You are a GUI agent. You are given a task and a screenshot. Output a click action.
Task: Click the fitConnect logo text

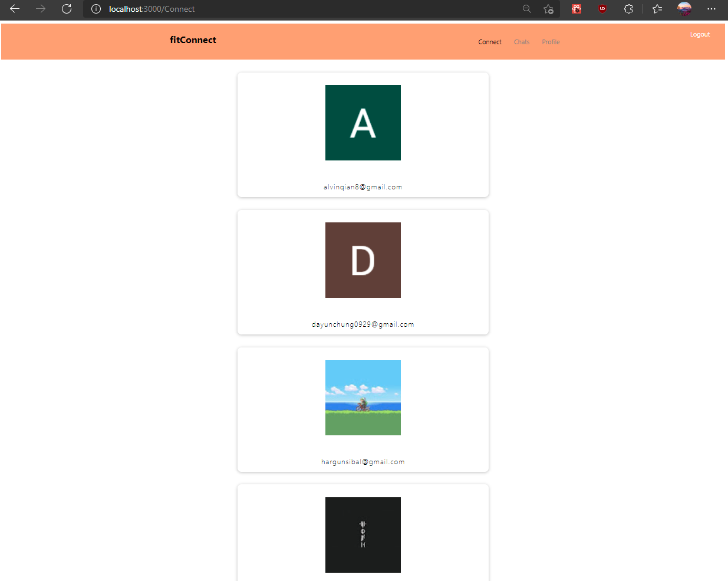tap(193, 40)
